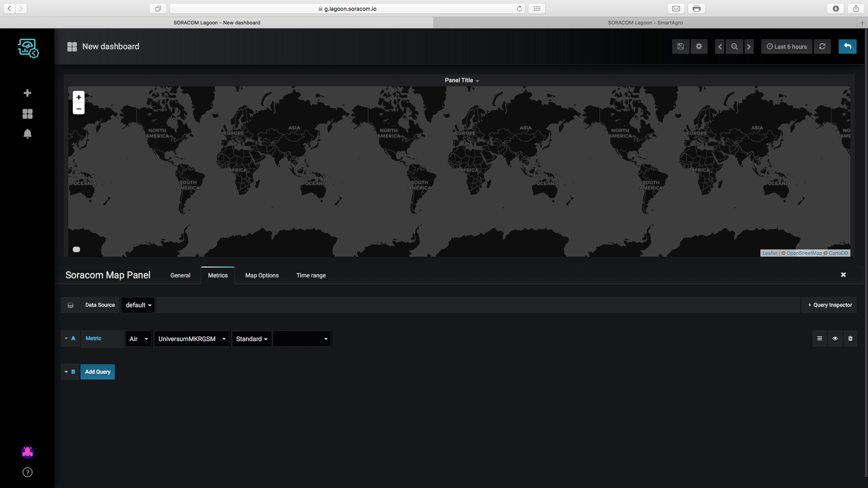Click the zoom out time range icon
This screenshot has height=488, width=868.
[734, 47]
